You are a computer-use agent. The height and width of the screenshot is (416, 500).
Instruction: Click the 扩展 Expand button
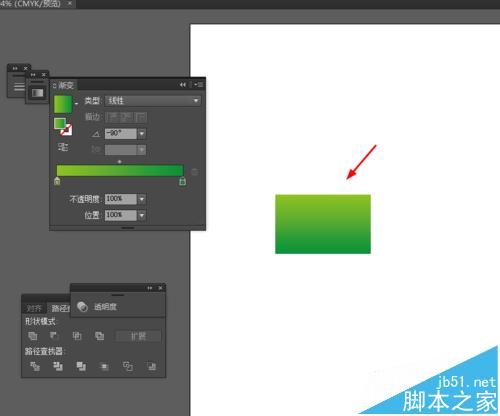click(x=138, y=336)
